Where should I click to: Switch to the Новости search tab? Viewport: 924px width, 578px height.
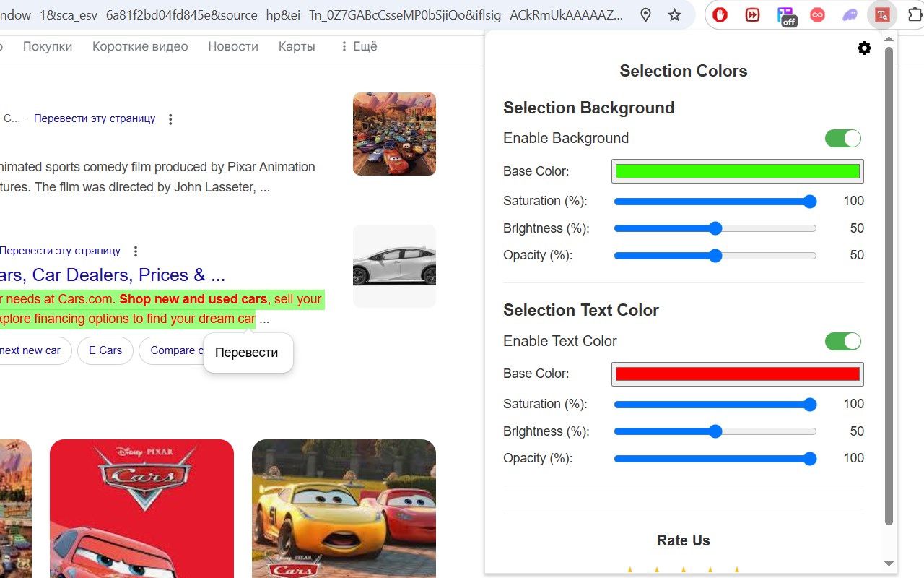(x=233, y=46)
